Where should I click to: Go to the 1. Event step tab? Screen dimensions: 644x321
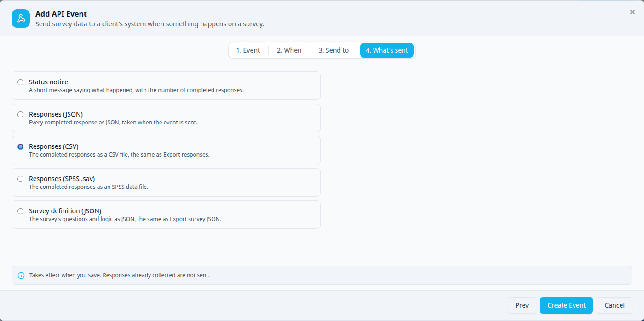pos(248,50)
